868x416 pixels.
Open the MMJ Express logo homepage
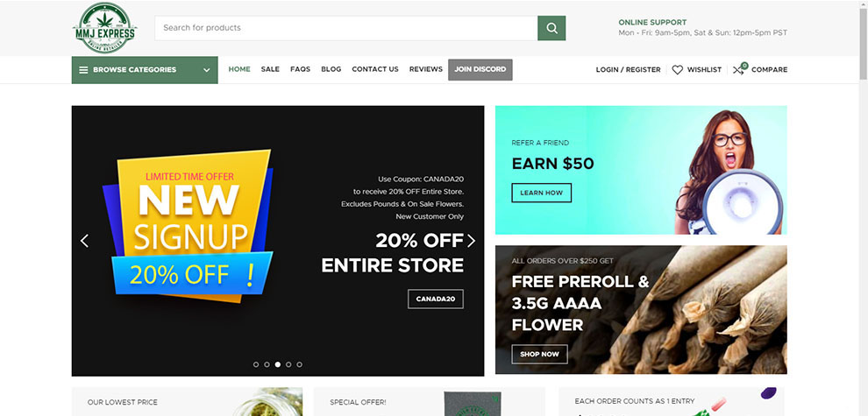tap(104, 28)
